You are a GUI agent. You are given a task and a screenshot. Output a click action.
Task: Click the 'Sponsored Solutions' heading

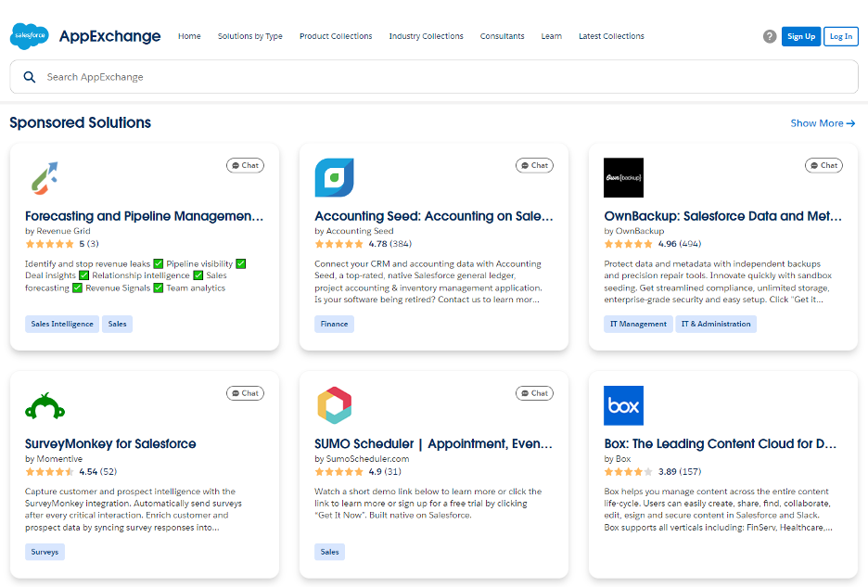point(81,123)
